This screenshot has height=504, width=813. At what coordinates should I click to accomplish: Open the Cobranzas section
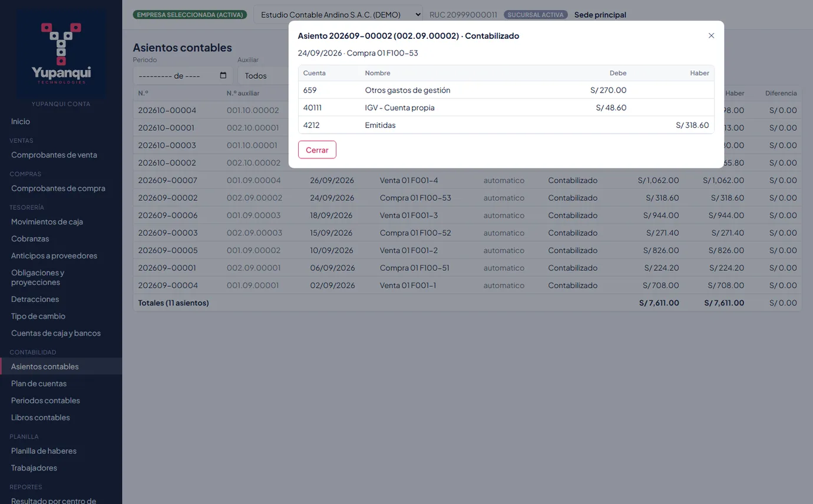(x=30, y=239)
